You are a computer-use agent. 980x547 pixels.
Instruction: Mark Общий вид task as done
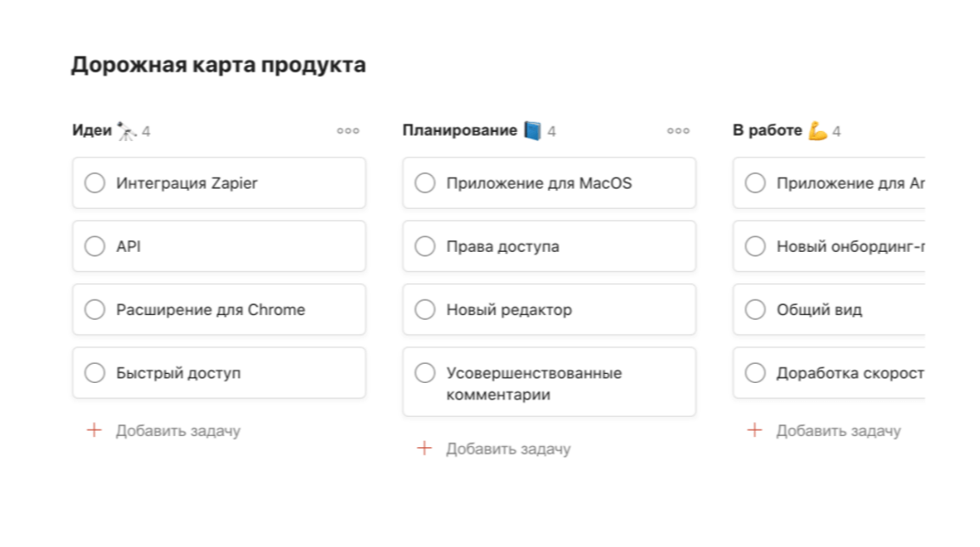[755, 309]
